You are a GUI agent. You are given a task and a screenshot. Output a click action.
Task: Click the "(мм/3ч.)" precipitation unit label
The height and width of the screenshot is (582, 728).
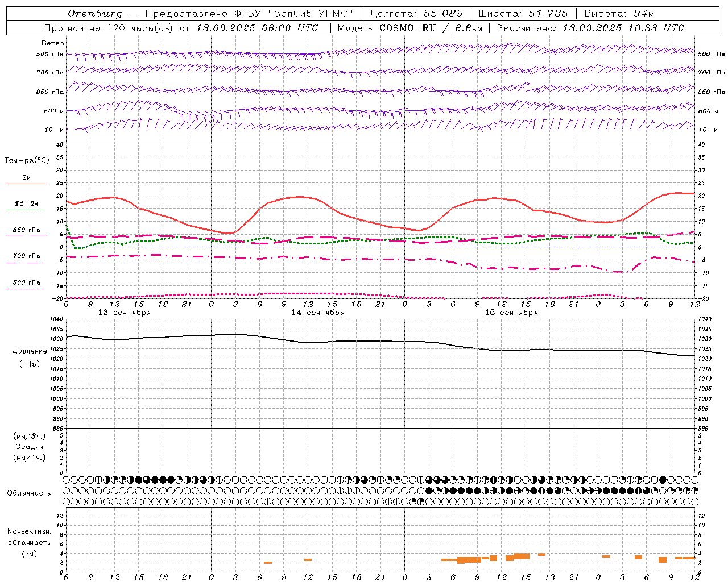coord(30,436)
